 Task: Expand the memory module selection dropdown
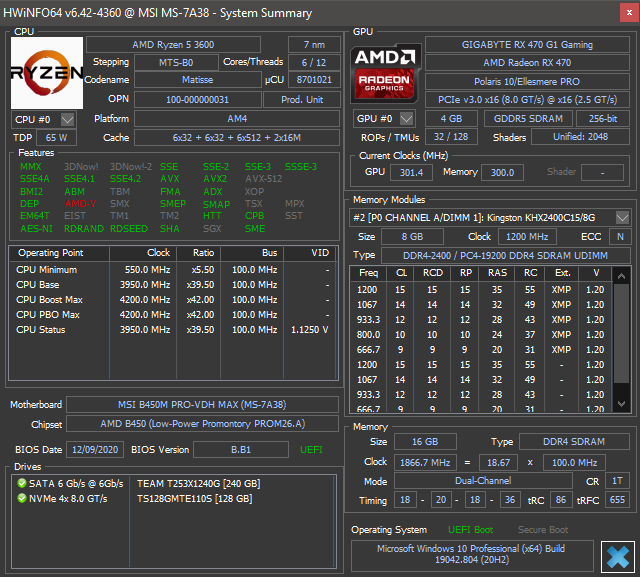(x=622, y=217)
